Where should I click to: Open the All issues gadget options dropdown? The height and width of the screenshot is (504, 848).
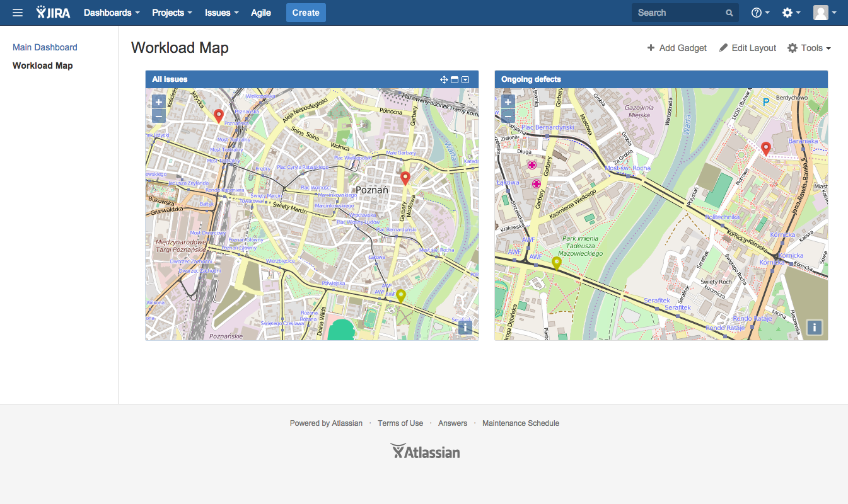point(465,79)
